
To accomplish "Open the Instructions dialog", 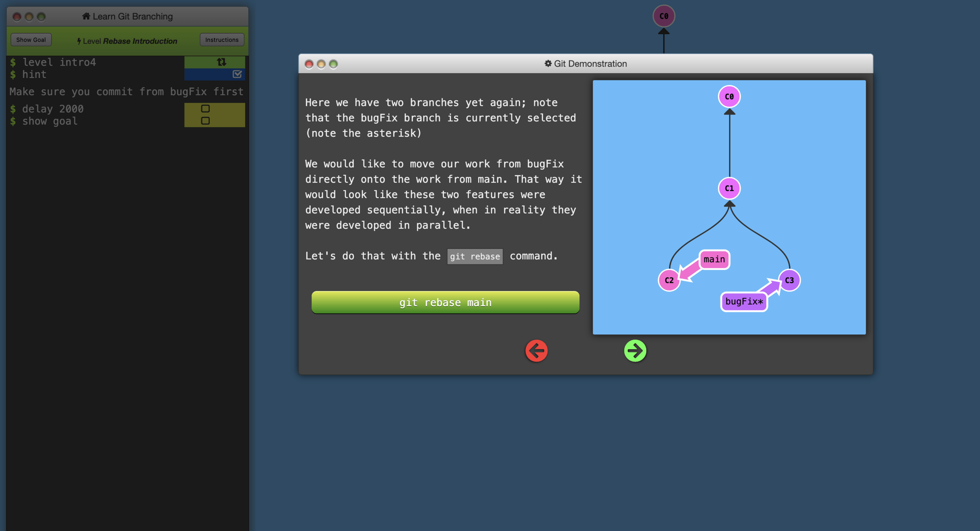I will coord(222,40).
